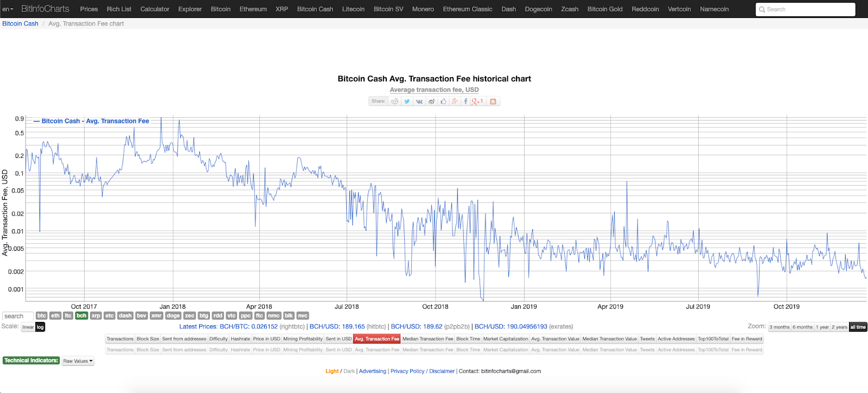
Task: Open Monero in navigation bar
Action: point(423,9)
